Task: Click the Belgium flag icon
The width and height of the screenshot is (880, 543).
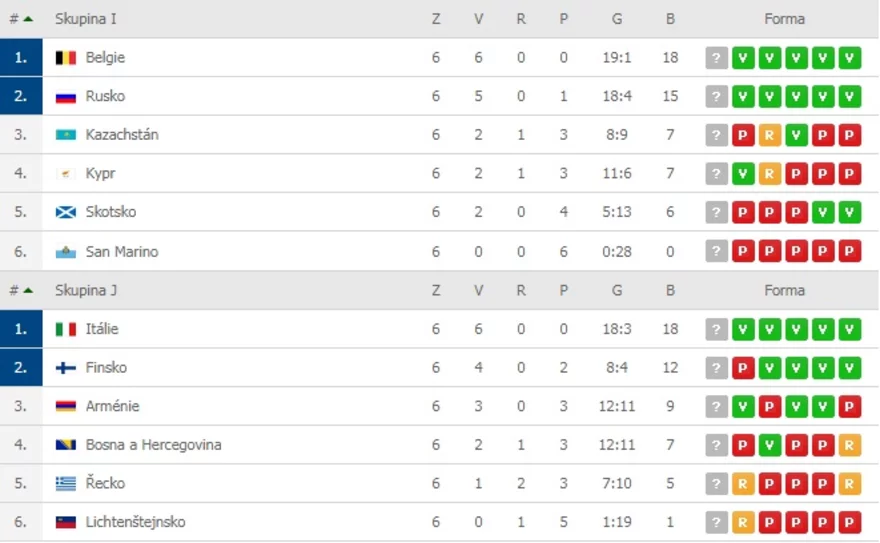Action: click(66, 58)
